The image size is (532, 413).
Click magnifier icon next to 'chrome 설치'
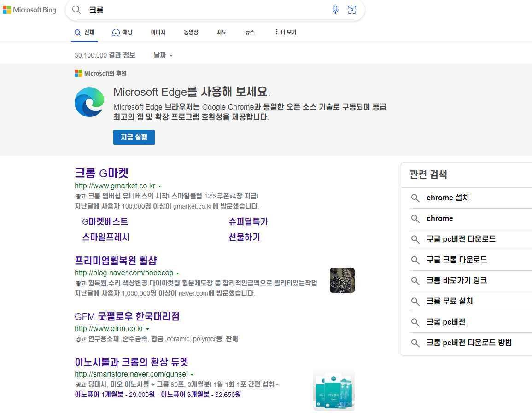415,198
